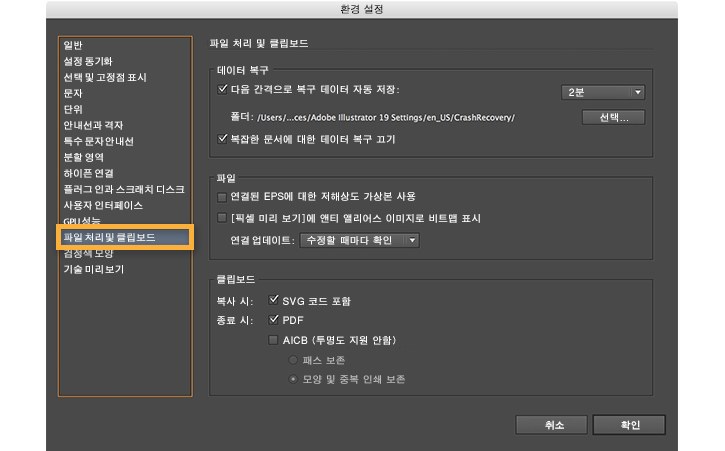This screenshot has width=725, height=451.
Task: Enable 앤티 앨리어스 이미지로 비트맵 표시
Action: tap(222, 218)
